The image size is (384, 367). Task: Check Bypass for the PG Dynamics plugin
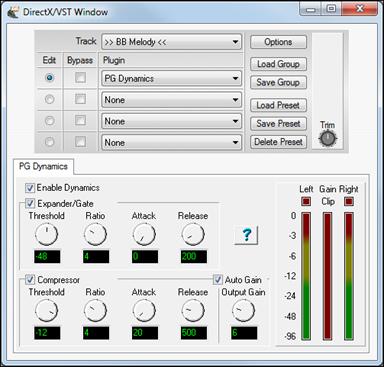click(x=80, y=78)
